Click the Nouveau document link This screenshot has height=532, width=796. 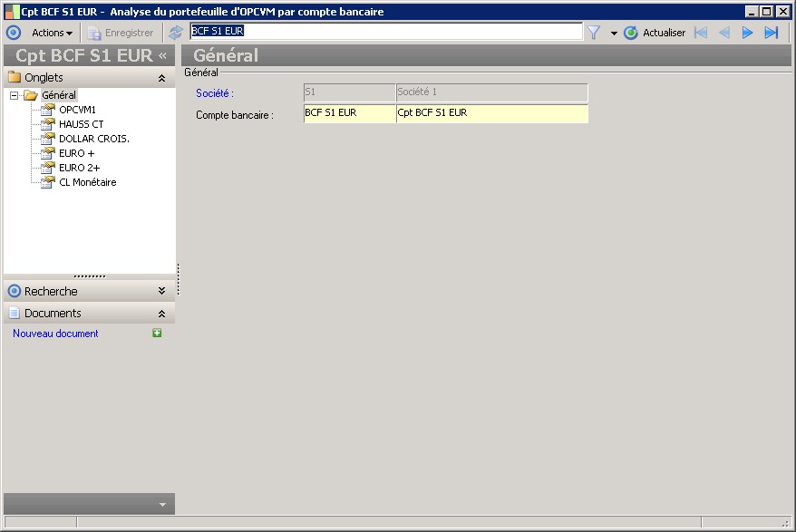tap(55, 334)
